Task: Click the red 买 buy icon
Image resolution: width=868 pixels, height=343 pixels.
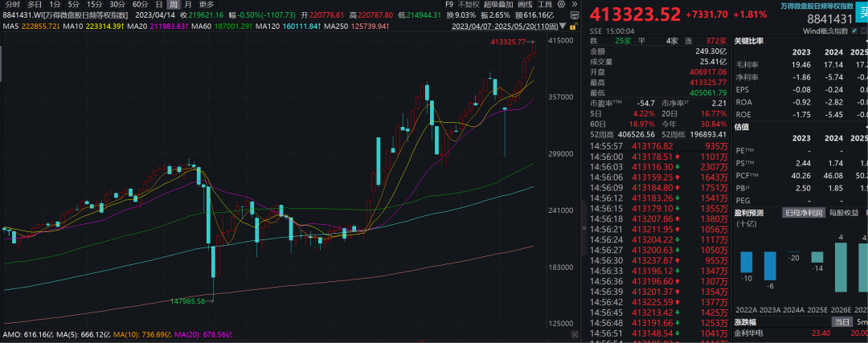Action: pyautogui.click(x=862, y=16)
